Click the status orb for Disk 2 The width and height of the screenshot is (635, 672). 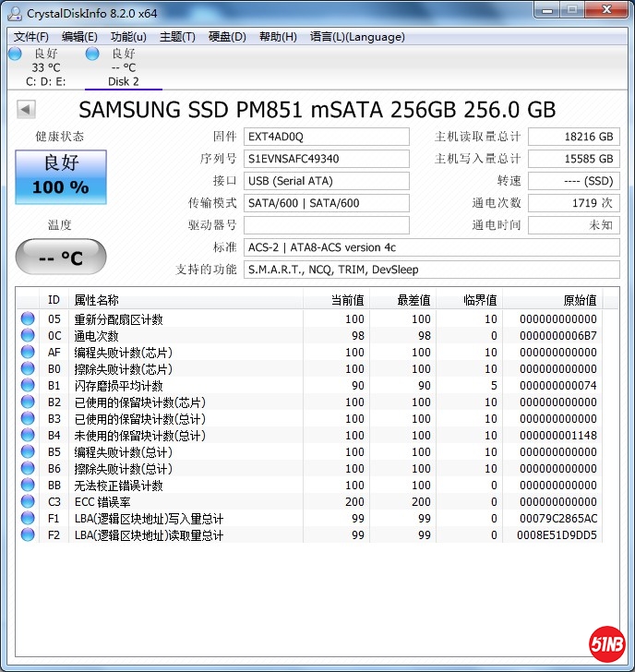tap(92, 54)
